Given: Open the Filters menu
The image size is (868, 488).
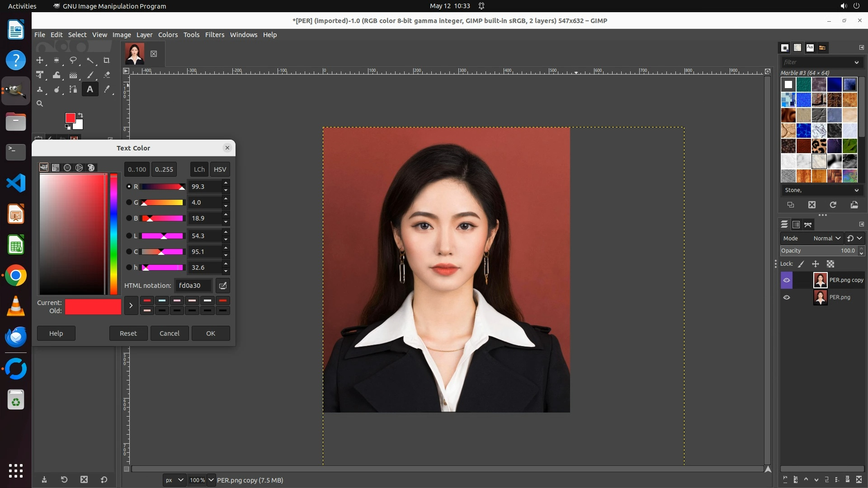Looking at the screenshot, I should (214, 35).
